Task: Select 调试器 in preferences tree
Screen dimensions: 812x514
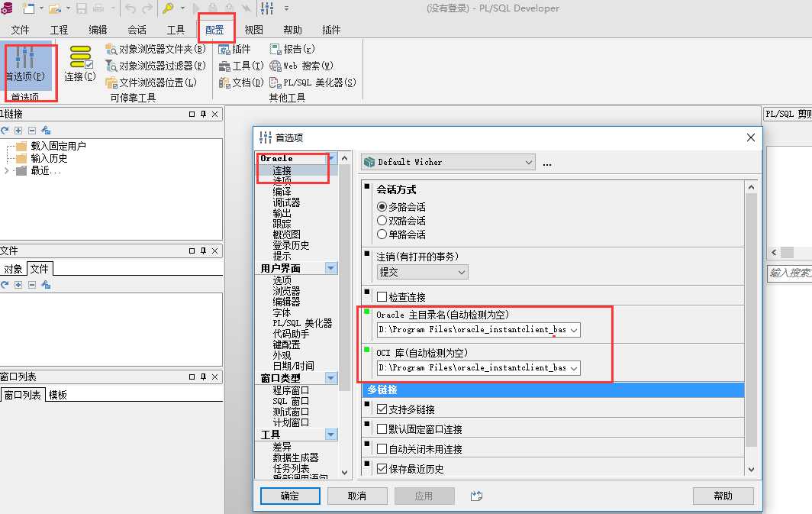Action: (x=286, y=202)
